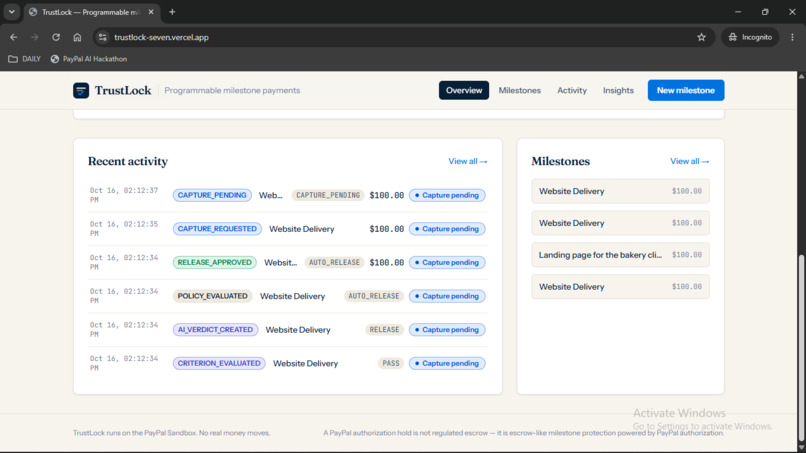View site information icon in address bar

coord(103,37)
